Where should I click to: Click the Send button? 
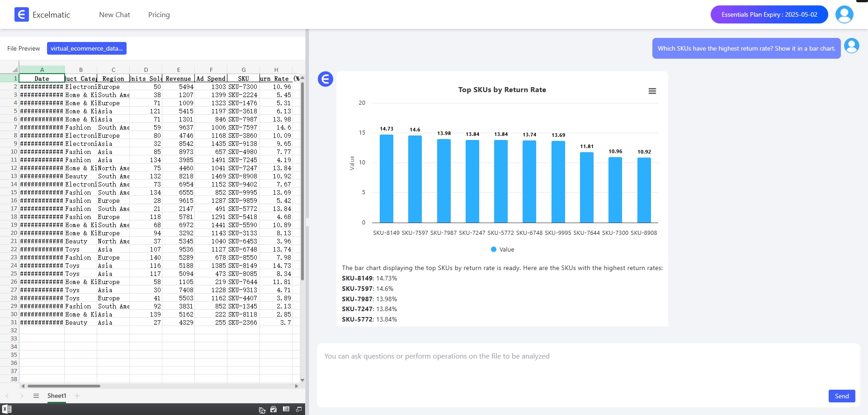(841, 396)
